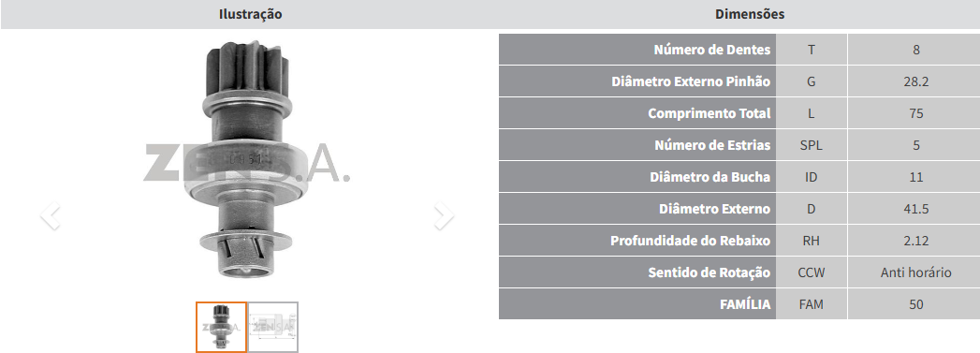
Task: Click the Diâmetro da Bucha label
Action: pyautogui.click(x=710, y=177)
